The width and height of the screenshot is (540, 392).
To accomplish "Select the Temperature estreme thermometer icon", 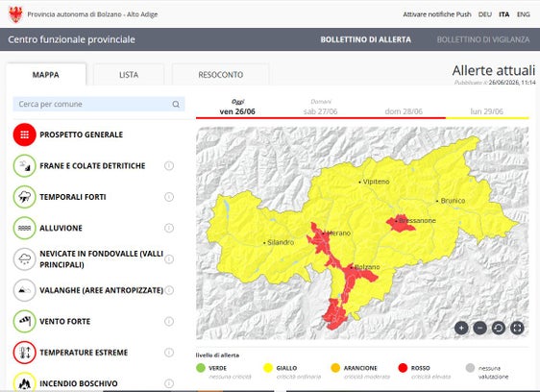I will [24, 353].
